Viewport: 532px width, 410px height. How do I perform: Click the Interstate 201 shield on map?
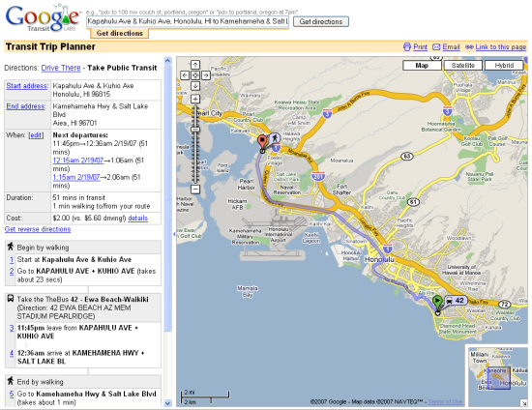tap(318, 176)
